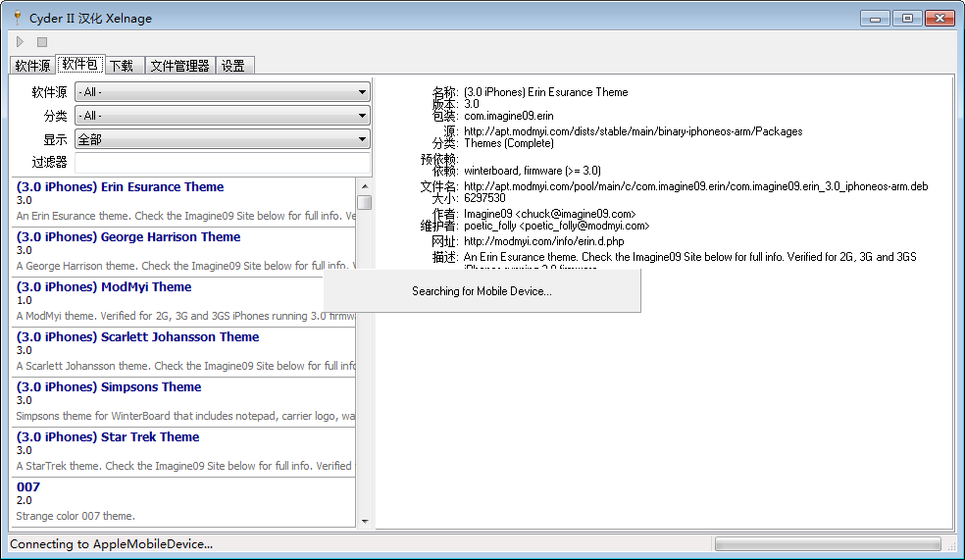Open the 下载 tab
This screenshot has width=965, height=560.
pyautogui.click(x=122, y=66)
